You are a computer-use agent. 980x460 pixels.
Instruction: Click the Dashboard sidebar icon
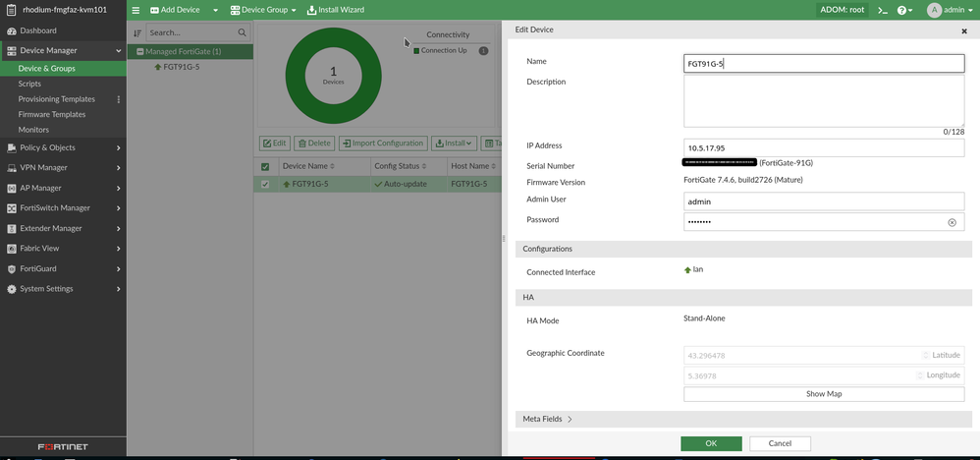click(11, 30)
